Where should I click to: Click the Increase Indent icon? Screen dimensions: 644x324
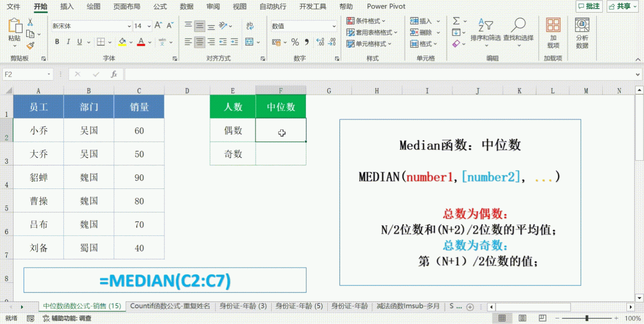pyautogui.click(x=235, y=42)
